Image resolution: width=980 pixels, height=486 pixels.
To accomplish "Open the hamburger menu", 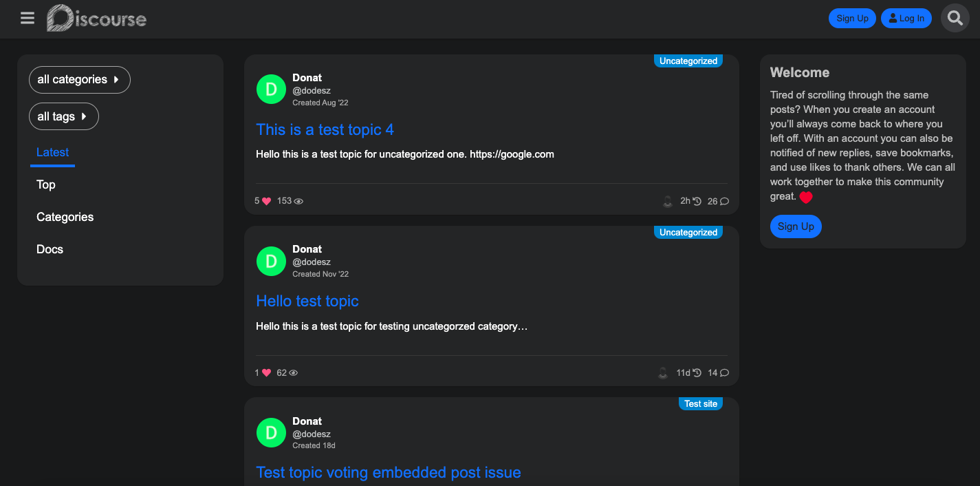I will point(28,18).
